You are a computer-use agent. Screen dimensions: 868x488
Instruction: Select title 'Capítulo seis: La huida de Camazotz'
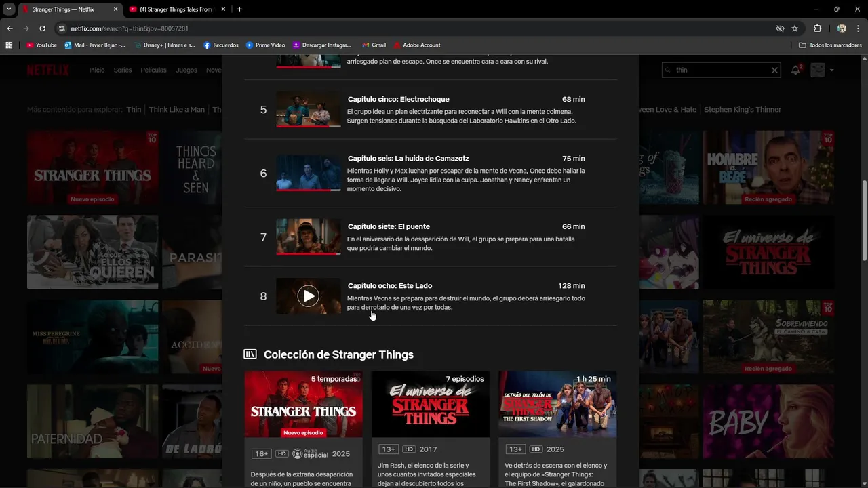point(408,158)
